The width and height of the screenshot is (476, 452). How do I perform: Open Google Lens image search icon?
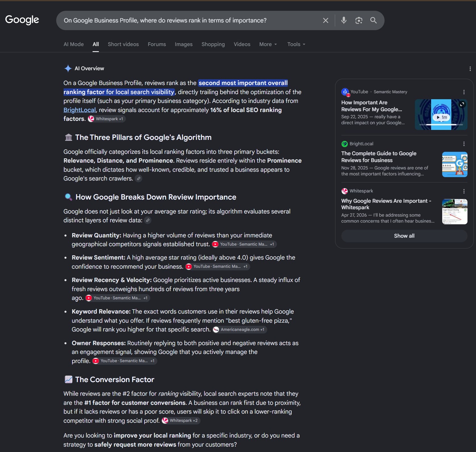(359, 20)
